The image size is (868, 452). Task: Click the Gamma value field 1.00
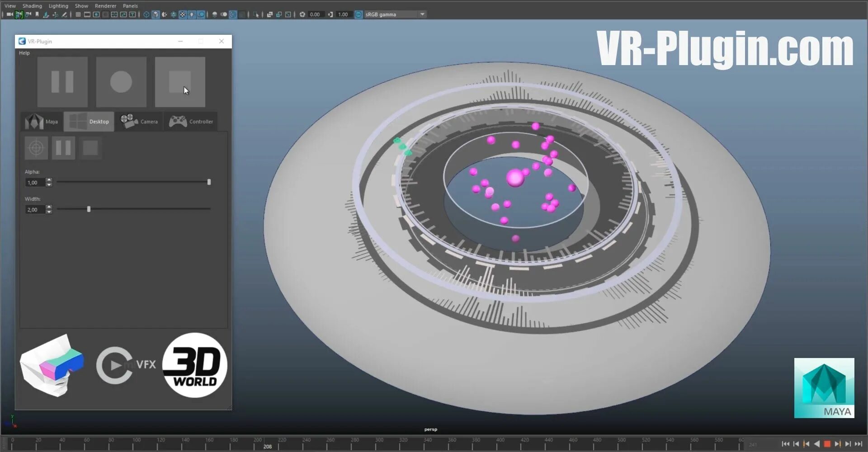pos(344,14)
